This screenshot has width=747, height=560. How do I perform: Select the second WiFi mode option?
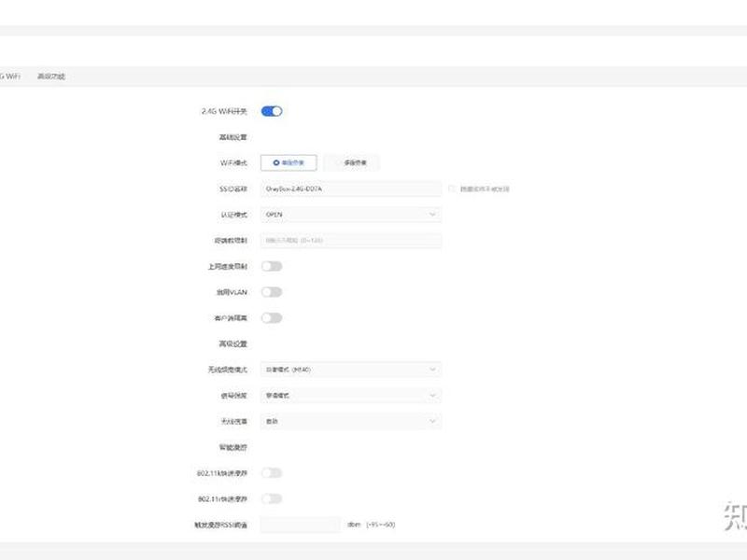click(x=352, y=162)
